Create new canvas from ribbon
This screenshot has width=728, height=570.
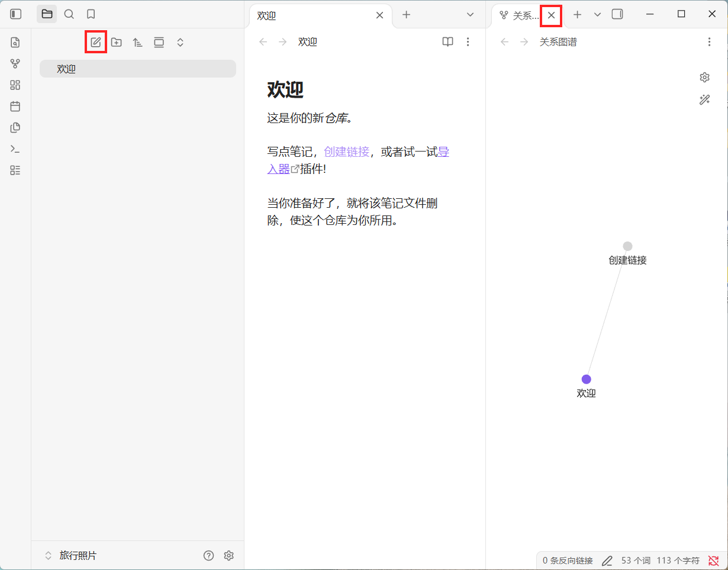(15, 85)
